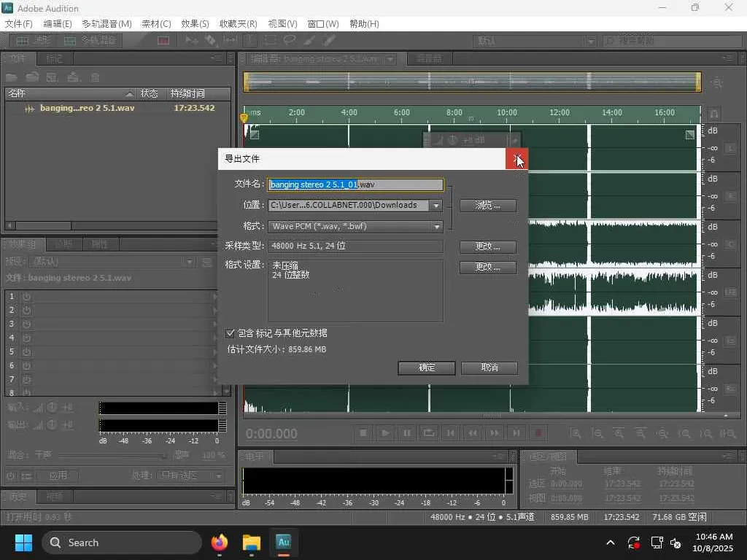Toggle loop playback icon
The image size is (747, 560).
click(429, 433)
